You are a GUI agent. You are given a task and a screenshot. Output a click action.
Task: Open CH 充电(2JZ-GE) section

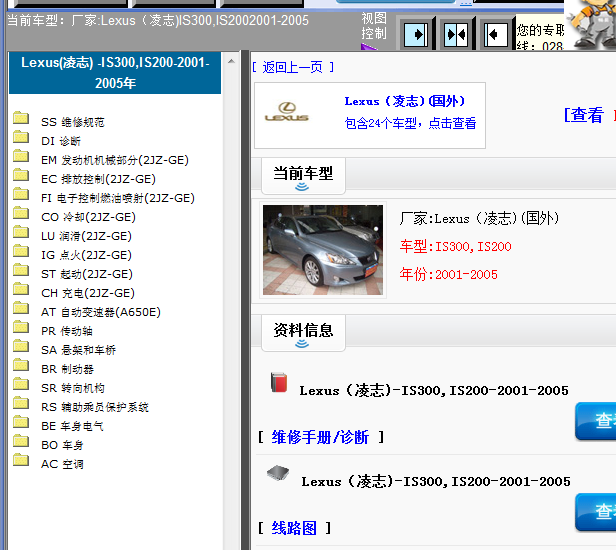[x=88, y=293]
